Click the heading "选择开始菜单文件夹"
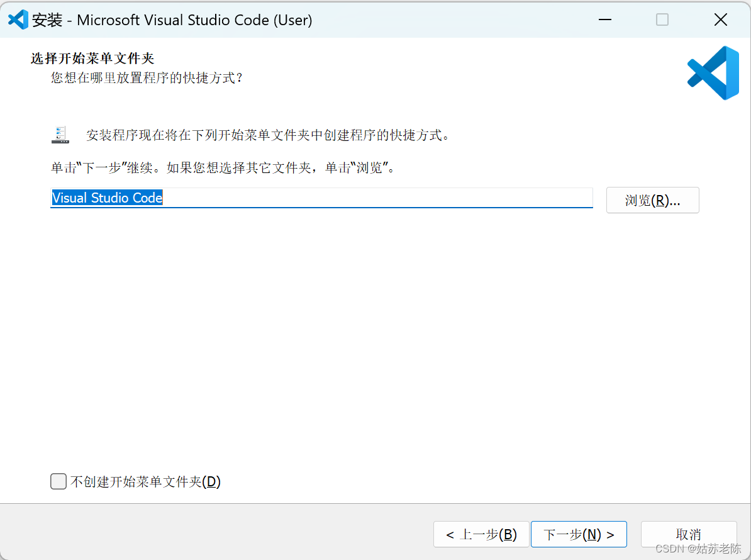The image size is (751, 560). pyautogui.click(x=92, y=59)
